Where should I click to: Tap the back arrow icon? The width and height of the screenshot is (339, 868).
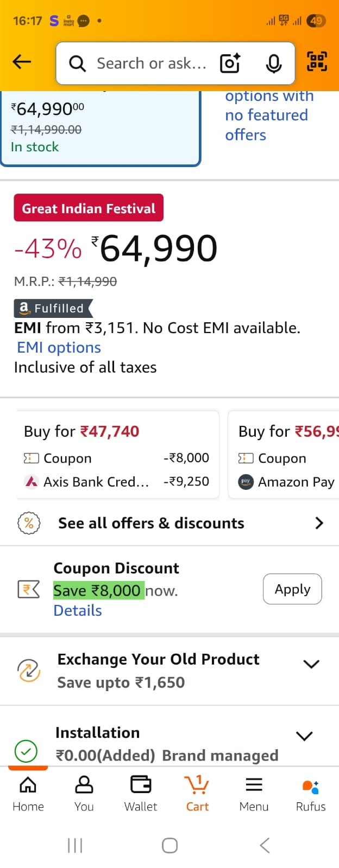pyautogui.click(x=22, y=62)
